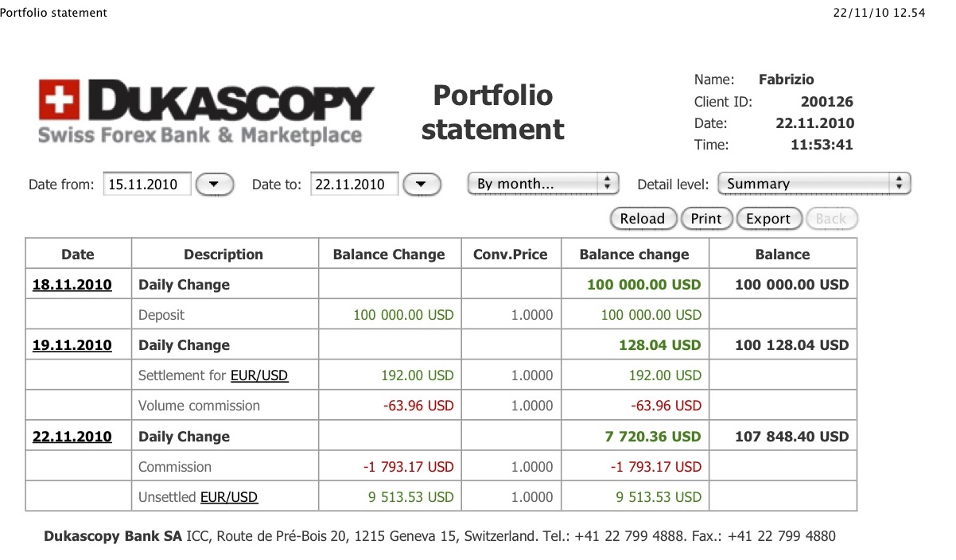Screen dimensions: 956x560
Task: Click the Conv.Price column header
Action: coord(511,255)
